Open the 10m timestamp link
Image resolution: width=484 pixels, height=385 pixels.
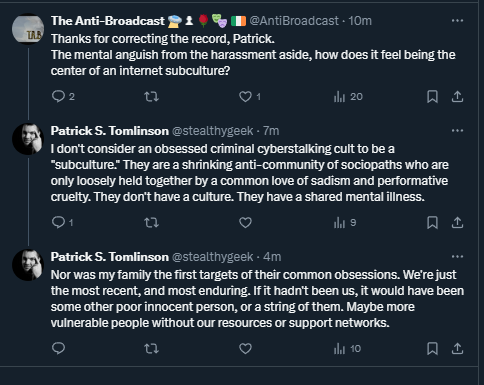360,21
